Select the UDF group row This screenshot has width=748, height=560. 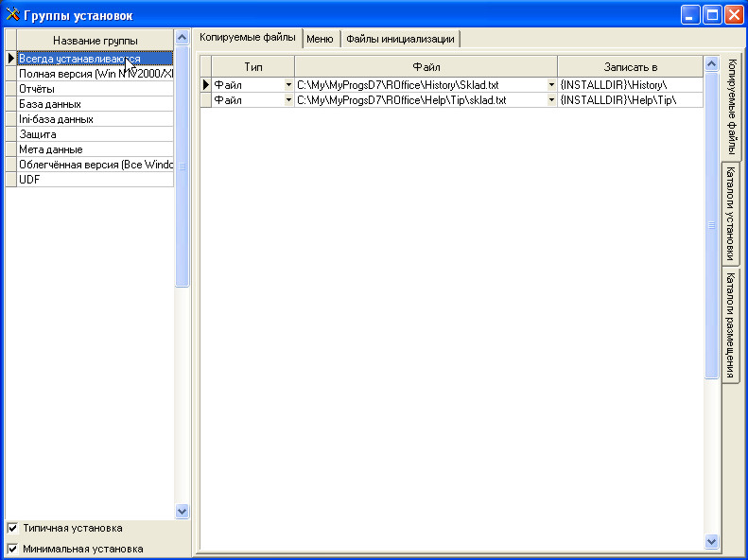[x=95, y=180]
